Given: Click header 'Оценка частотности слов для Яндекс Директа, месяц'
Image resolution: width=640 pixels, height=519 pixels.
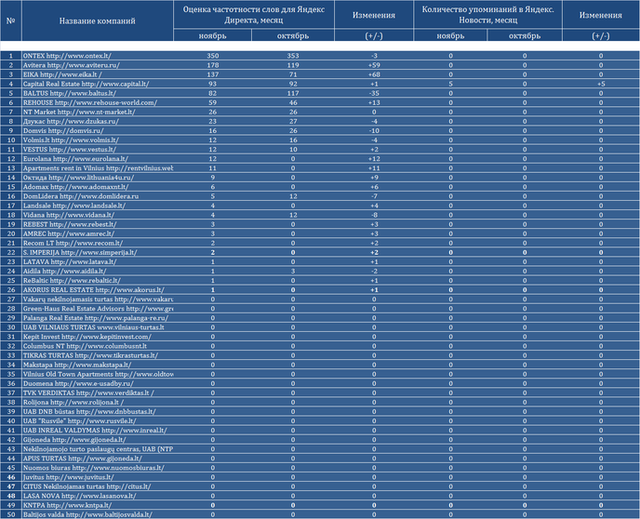Looking at the screenshot, I should coord(253,15).
